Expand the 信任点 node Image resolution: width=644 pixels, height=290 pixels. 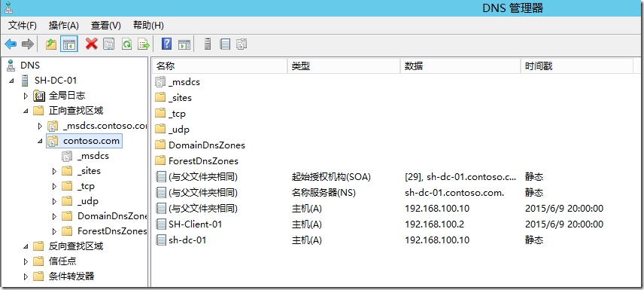[26, 261]
